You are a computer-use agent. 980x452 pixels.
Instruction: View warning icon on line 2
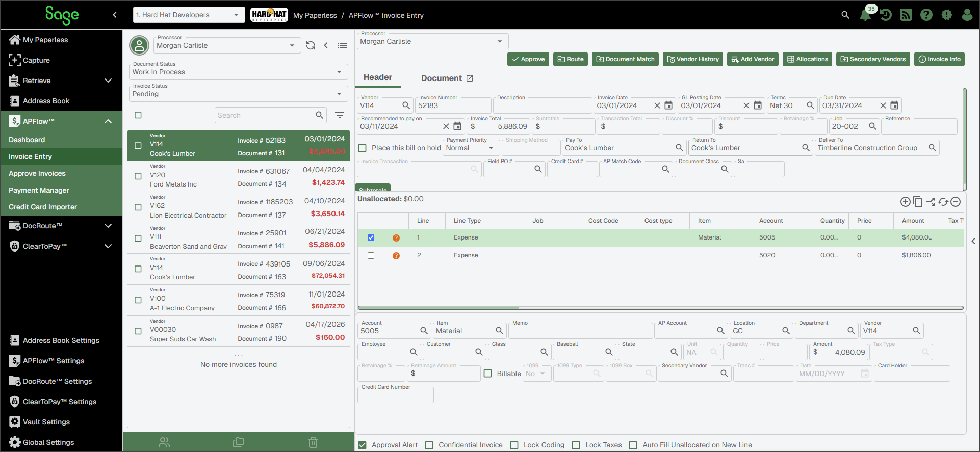click(x=396, y=256)
